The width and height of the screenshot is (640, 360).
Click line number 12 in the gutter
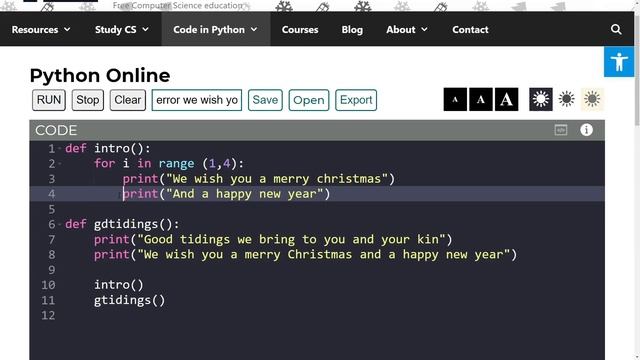pyautogui.click(x=48, y=315)
